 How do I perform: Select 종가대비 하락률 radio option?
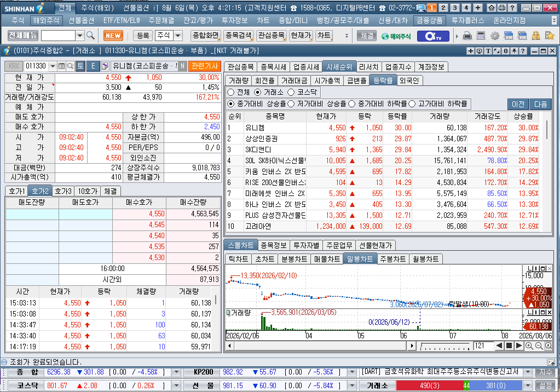tap(352, 103)
